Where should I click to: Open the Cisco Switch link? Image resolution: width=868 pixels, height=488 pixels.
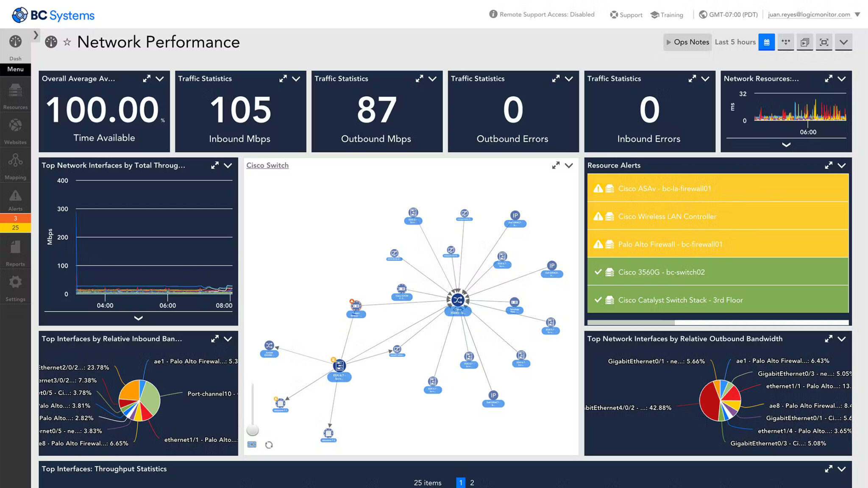click(x=267, y=166)
